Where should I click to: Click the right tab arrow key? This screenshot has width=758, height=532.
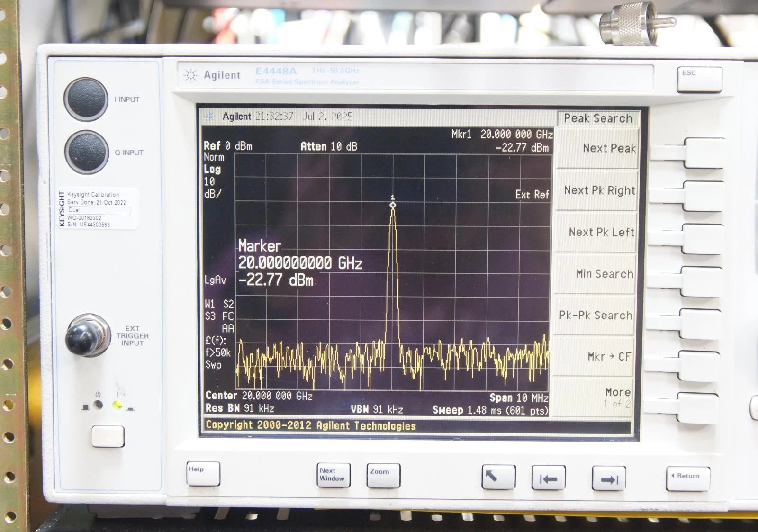coord(609,478)
